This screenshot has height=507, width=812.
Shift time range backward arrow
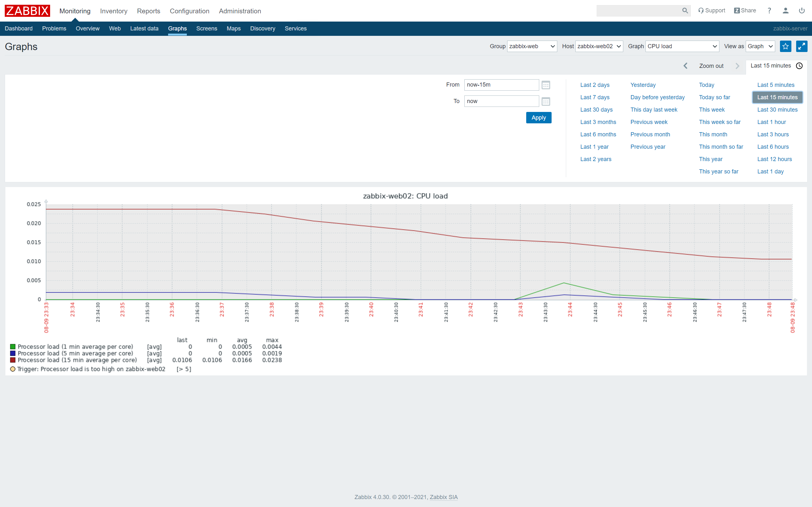685,66
